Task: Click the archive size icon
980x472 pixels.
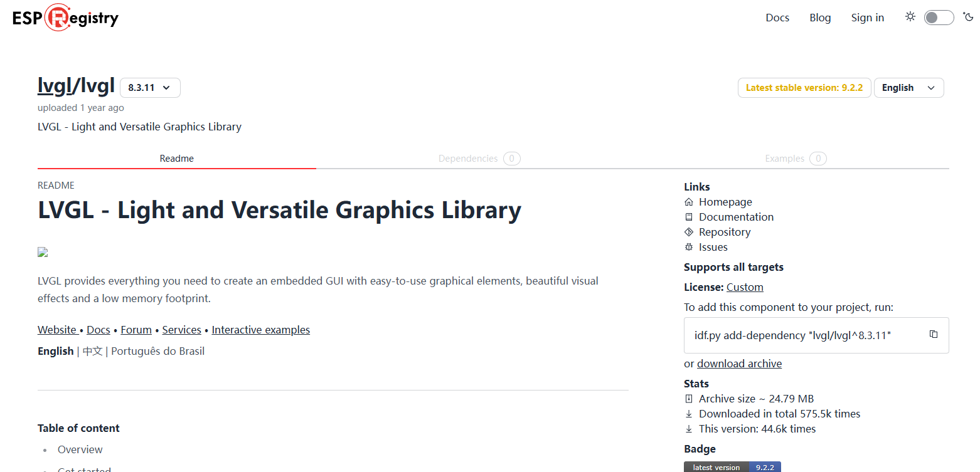Action: 689,399
